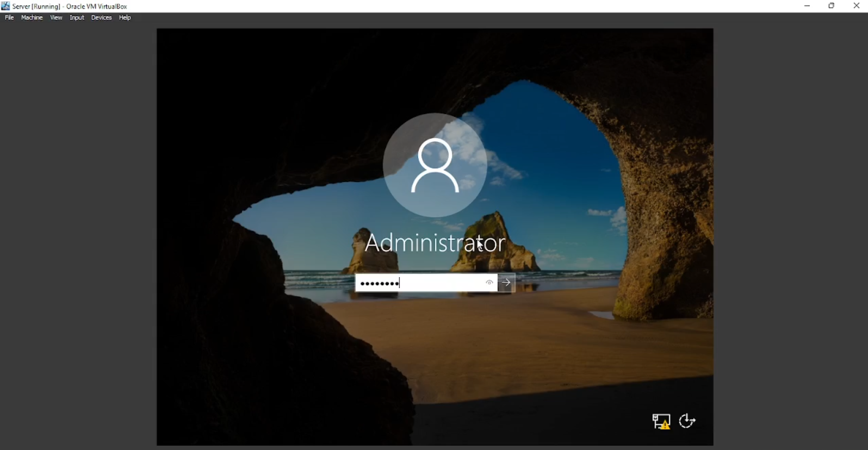The width and height of the screenshot is (868, 450).
Task: Open the File menu
Action: pos(9,17)
